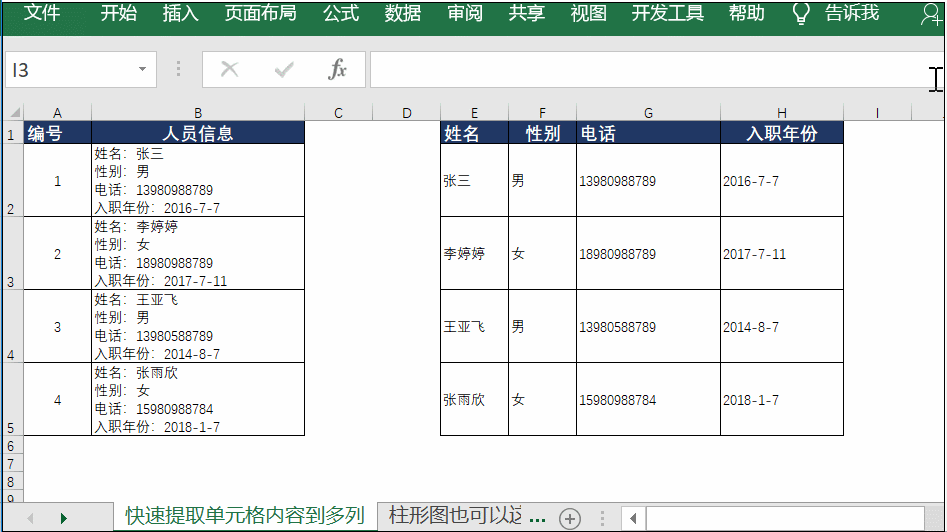Click the lightbulb Tell Me icon

[801, 13]
